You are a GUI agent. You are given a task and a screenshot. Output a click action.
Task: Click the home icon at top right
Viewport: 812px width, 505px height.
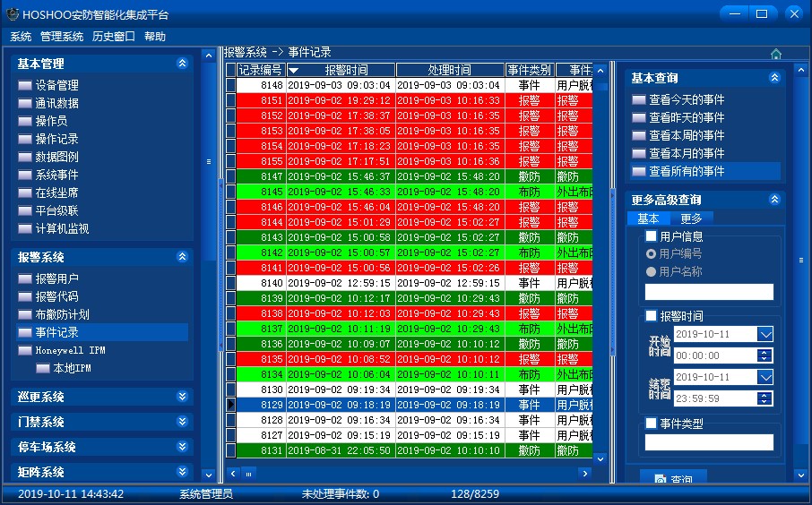(x=776, y=54)
